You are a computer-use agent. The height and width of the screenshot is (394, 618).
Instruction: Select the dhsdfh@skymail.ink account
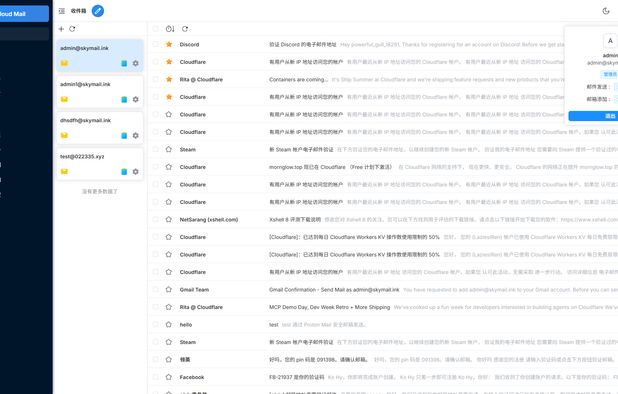[x=100, y=128]
